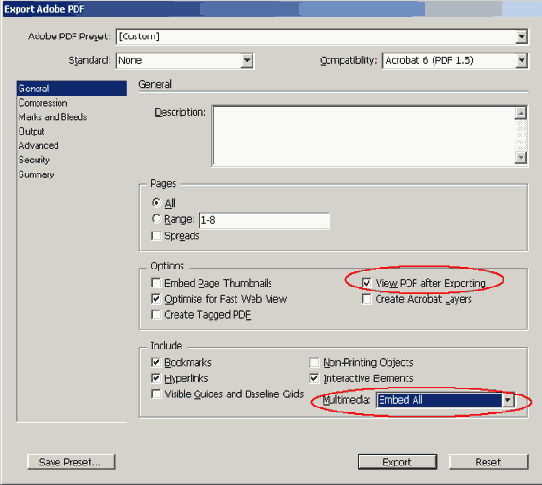Open the Marks and Bleeds section

53,117
